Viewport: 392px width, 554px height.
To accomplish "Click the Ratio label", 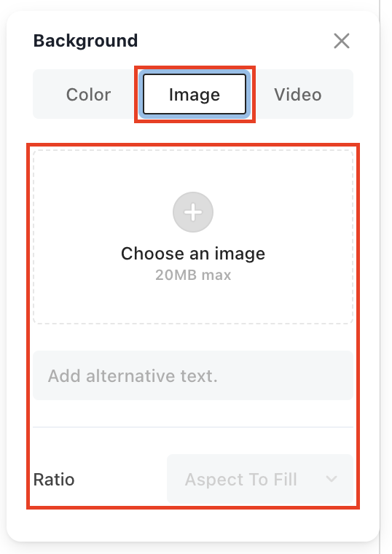I will point(54,480).
